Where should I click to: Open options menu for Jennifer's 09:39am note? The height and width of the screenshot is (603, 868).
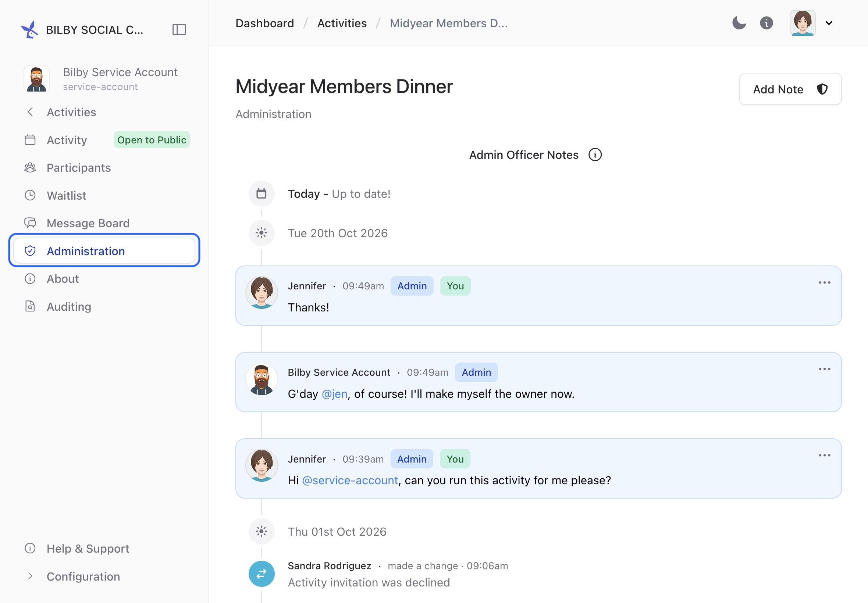pyautogui.click(x=824, y=456)
